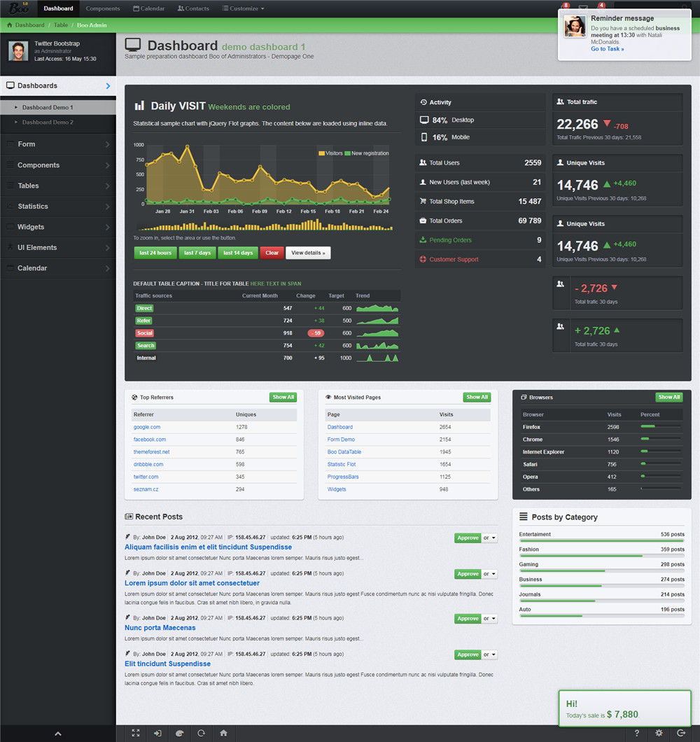
Task: Click the sign-in arrow icon in footer
Action: click(x=157, y=733)
